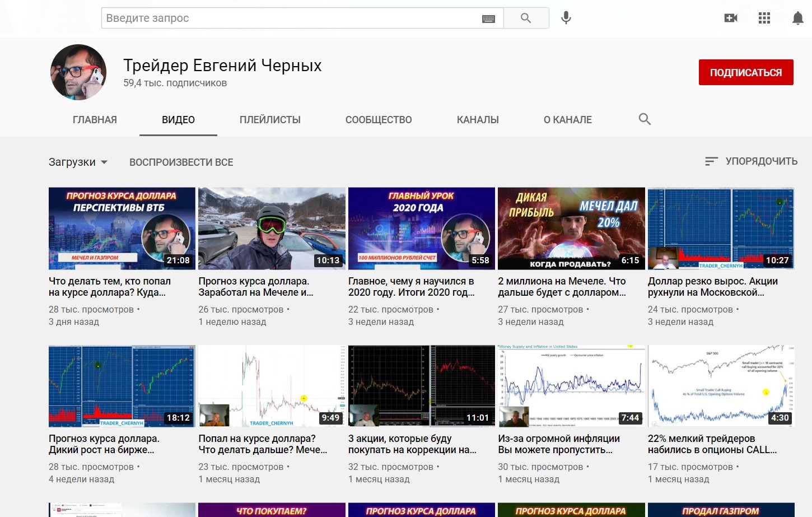Click title 'Прогноз курса доллара. Заработал на Мечеле'
Screen dimensions: 812x517
pos(256,287)
